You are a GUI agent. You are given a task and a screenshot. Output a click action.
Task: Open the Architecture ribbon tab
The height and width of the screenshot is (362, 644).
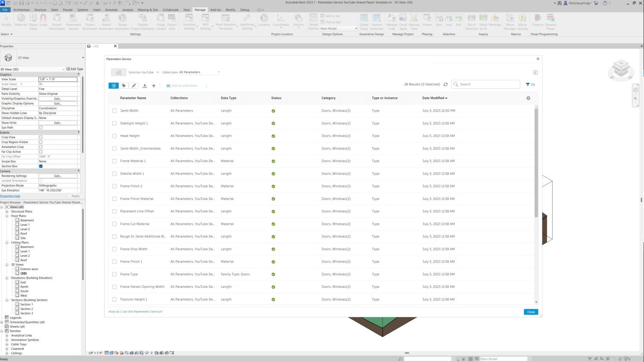point(21,9)
